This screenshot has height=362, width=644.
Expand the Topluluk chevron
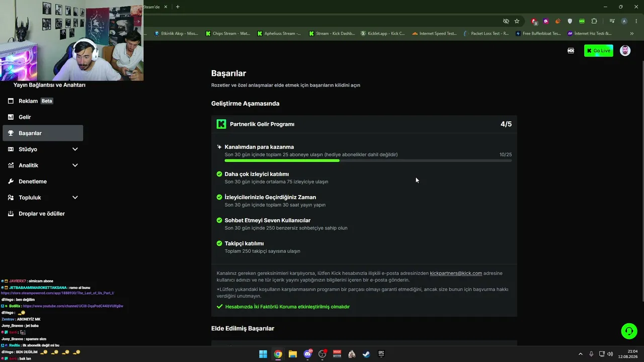coord(75,198)
